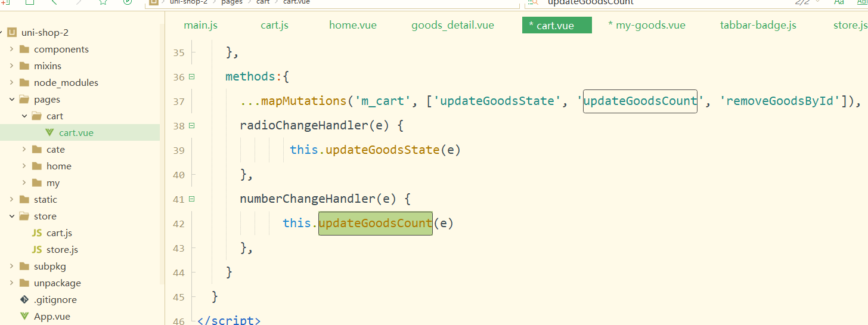The image size is (868, 325).
Task: Click the Vue icon beside App.vue
Action: coord(24,317)
